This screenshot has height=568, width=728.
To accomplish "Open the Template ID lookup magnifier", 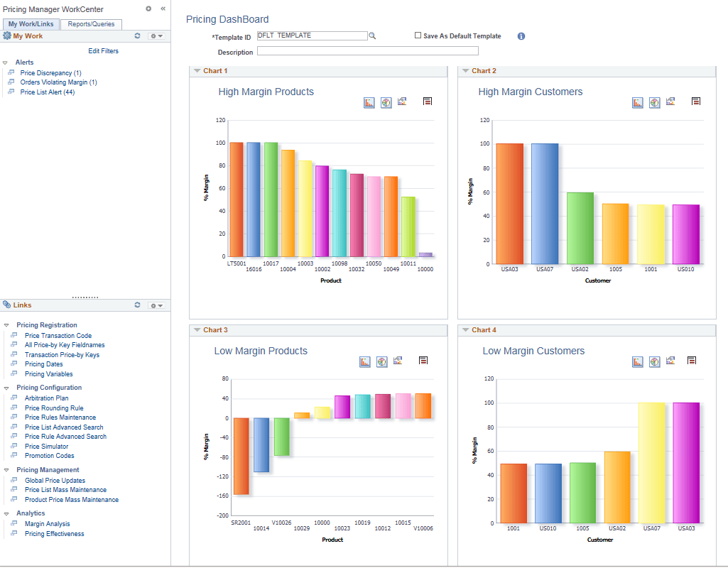I will point(372,35).
